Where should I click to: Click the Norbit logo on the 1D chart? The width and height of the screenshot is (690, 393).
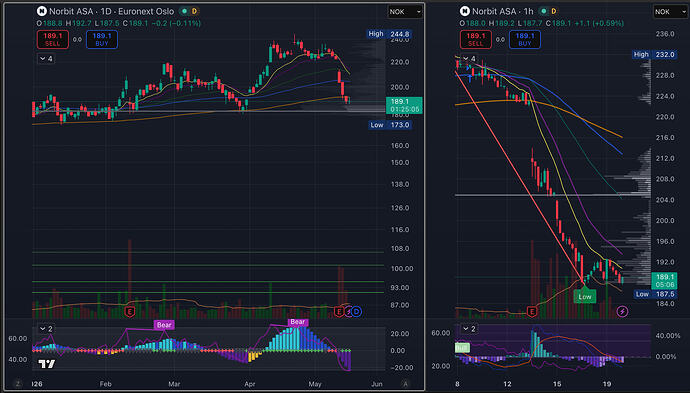(41, 11)
